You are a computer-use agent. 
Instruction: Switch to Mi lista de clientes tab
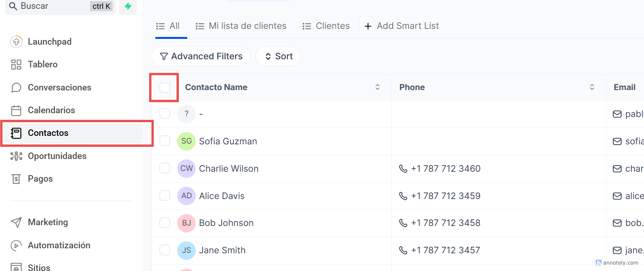[241, 26]
